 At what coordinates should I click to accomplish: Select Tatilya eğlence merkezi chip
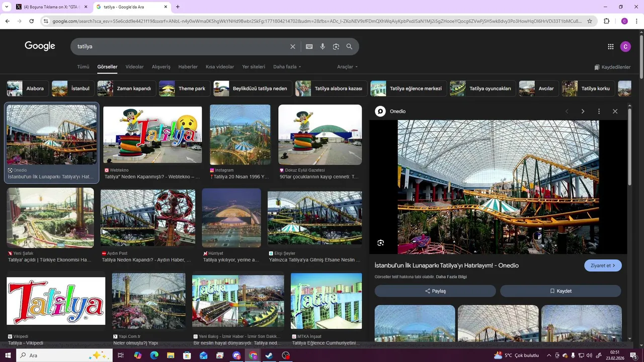point(409,88)
